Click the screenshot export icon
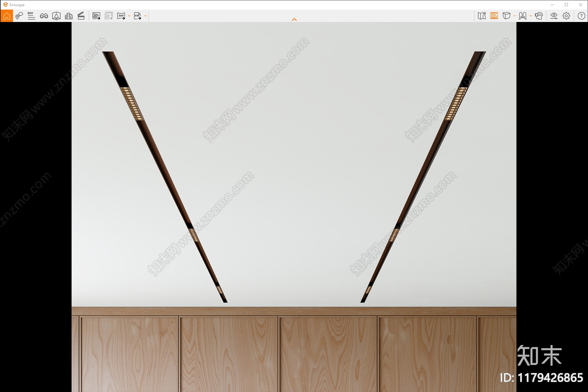The width and height of the screenshot is (588, 392). point(96,16)
